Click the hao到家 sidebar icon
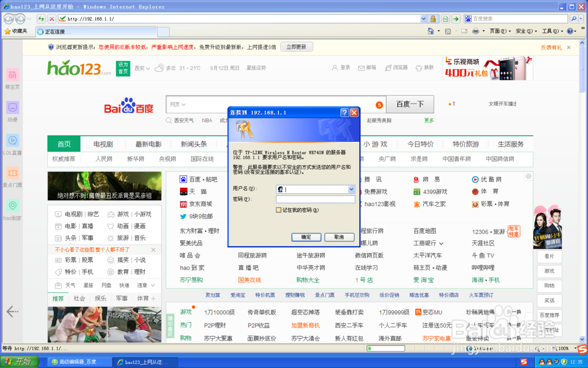Viewport: 588px width, 368px height. click(12, 205)
